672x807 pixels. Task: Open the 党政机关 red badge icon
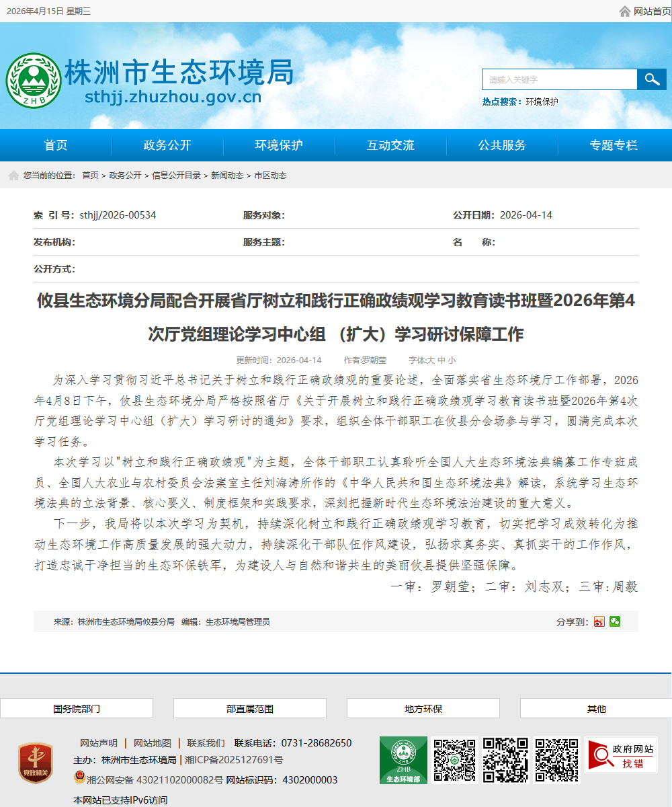pyautogui.click(x=36, y=763)
